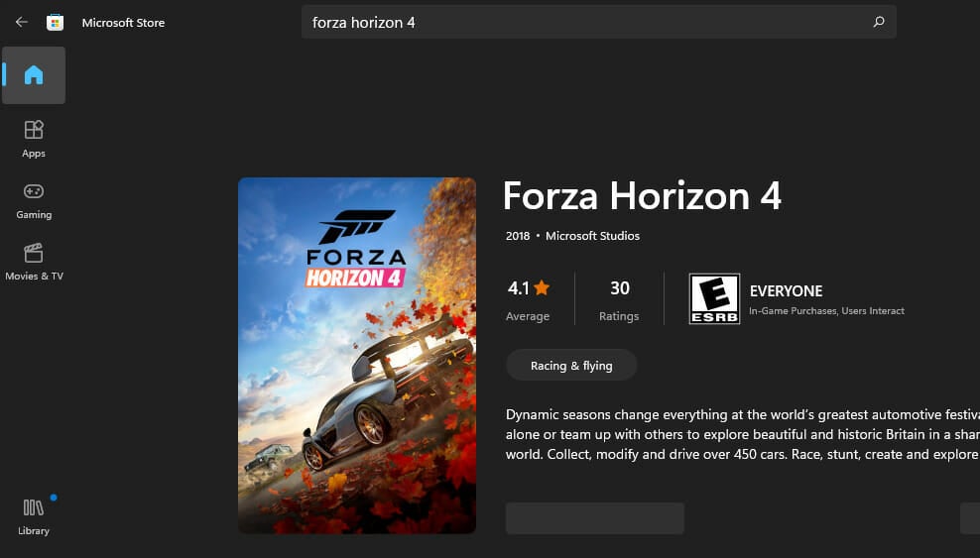This screenshot has height=558, width=980.
Task: Click the orange rating star
Action: [542, 287]
